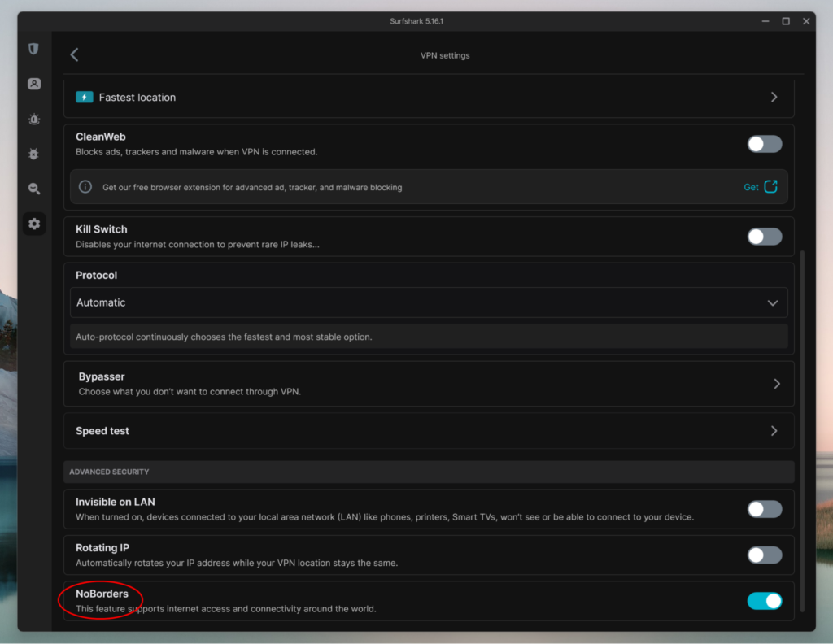Click the external link icon beside Get

(771, 186)
